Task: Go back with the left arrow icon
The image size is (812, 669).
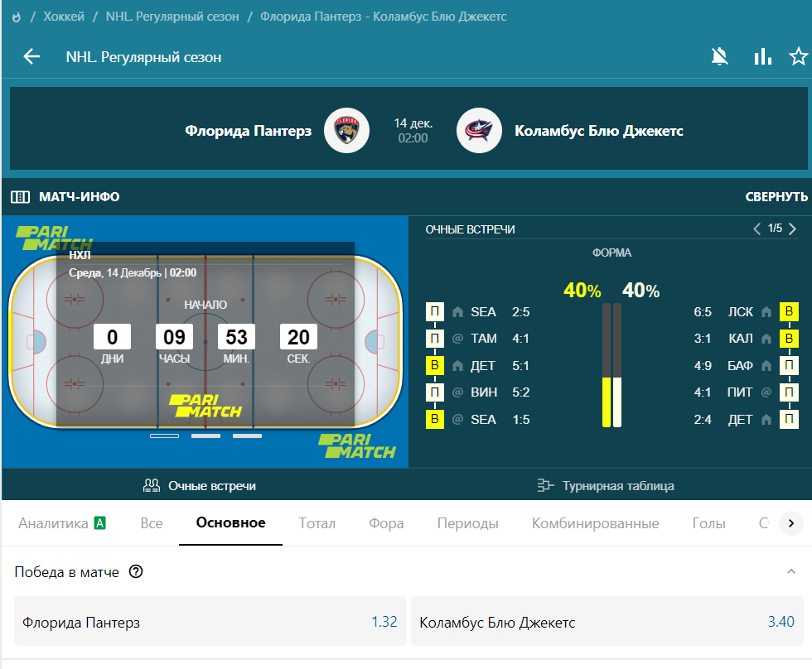Action: point(31,56)
